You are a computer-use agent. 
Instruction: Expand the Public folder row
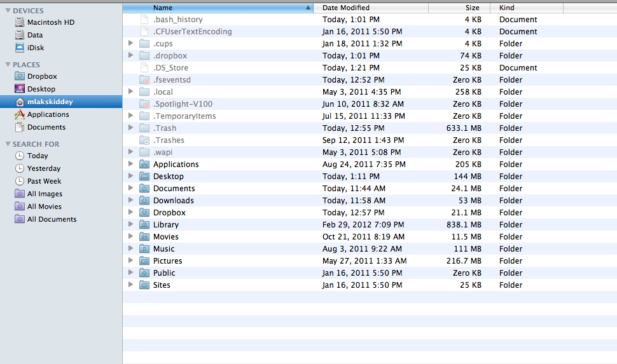pos(130,273)
